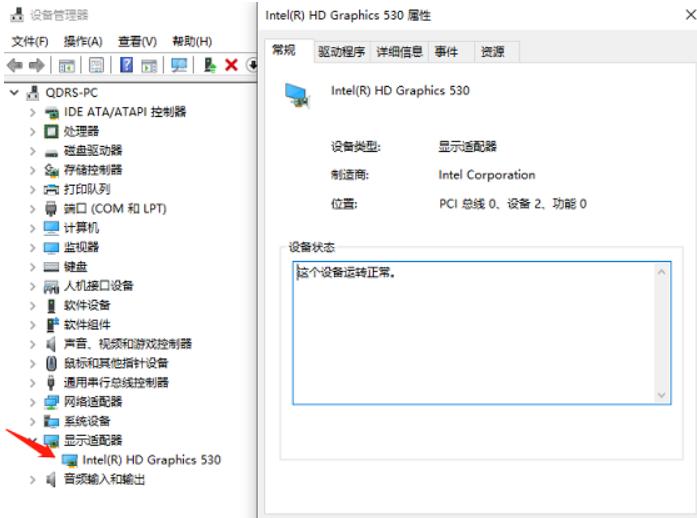Screen dimensions: 697x518
Task: Click the display adapter icon in properties dialog
Action: [297, 96]
